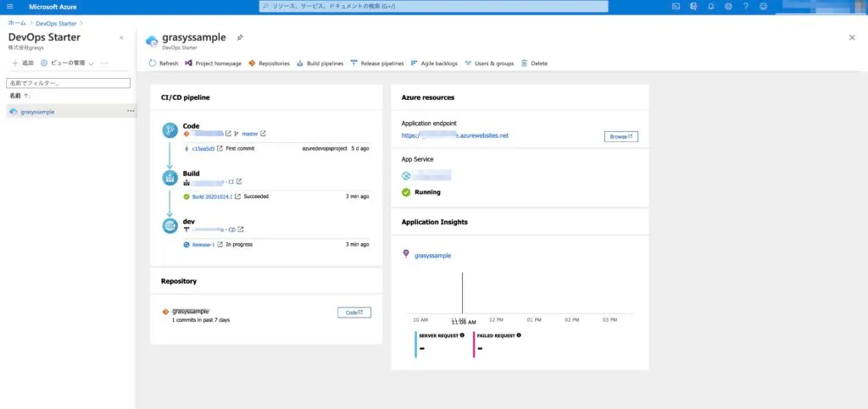The height and width of the screenshot is (409, 868).
Task: Click the 'azuredevopsproject' author text
Action: tap(325, 149)
